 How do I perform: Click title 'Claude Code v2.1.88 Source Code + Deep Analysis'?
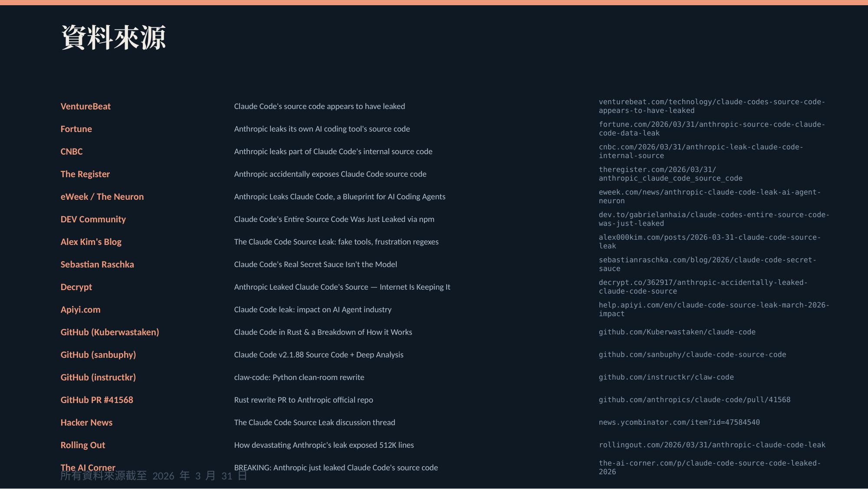(319, 355)
